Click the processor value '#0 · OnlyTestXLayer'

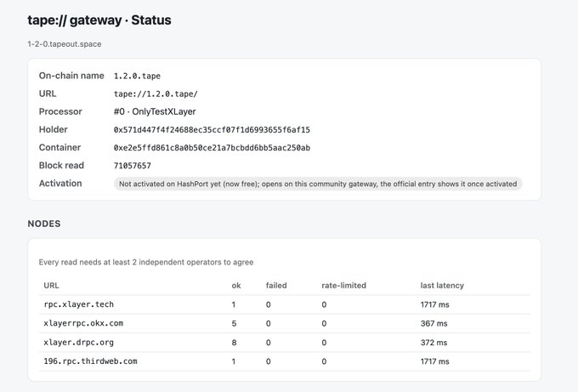tap(155, 111)
